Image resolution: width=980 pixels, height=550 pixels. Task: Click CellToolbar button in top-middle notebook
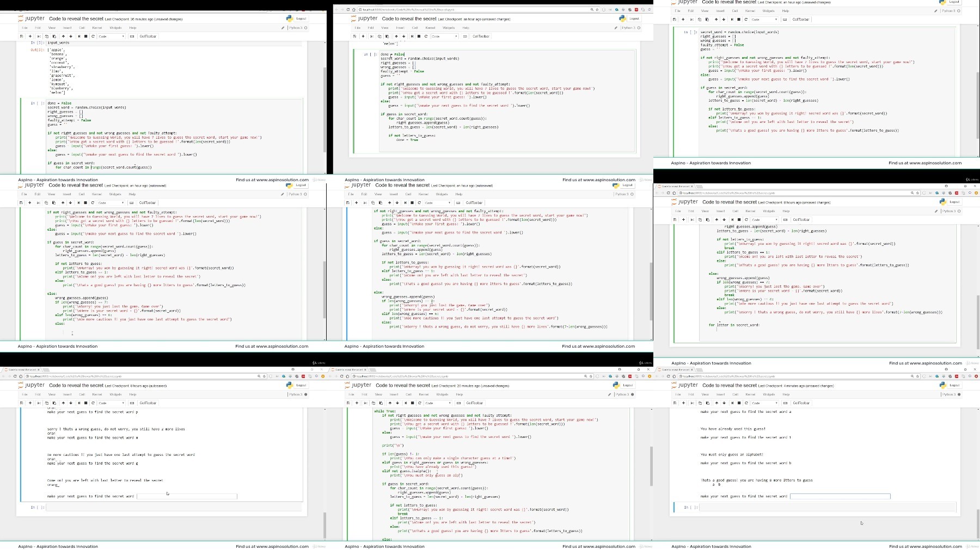coord(481,36)
